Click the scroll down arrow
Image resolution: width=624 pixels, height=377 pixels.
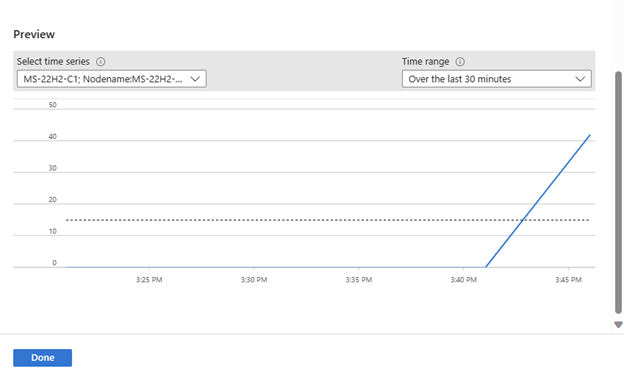(618, 325)
